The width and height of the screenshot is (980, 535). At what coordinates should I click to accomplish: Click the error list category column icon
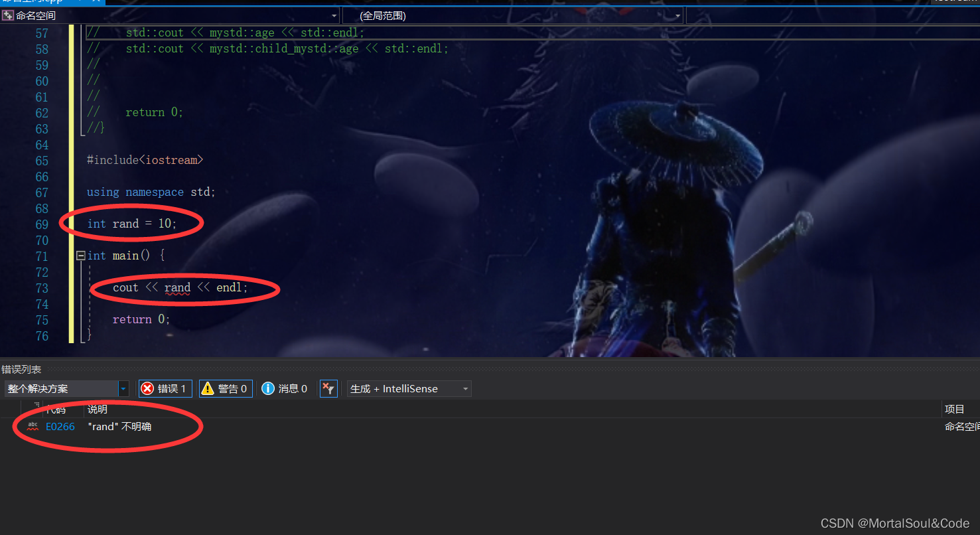coord(36,405)
